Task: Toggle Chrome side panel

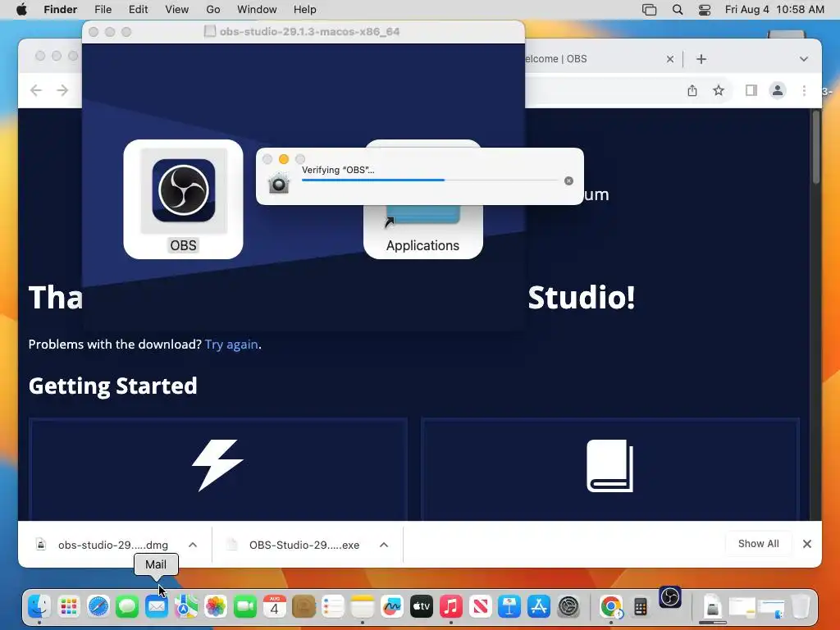Action: coord(751,90)
